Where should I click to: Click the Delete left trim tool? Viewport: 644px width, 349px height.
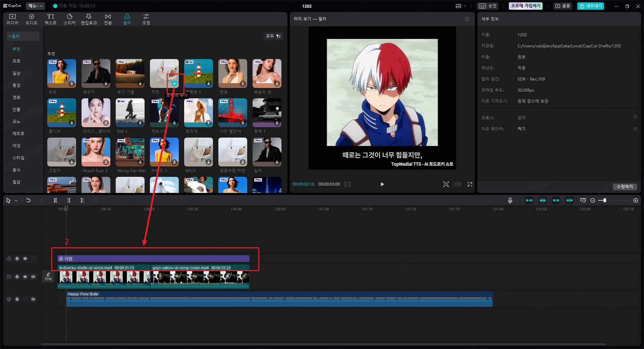(69, 200)
